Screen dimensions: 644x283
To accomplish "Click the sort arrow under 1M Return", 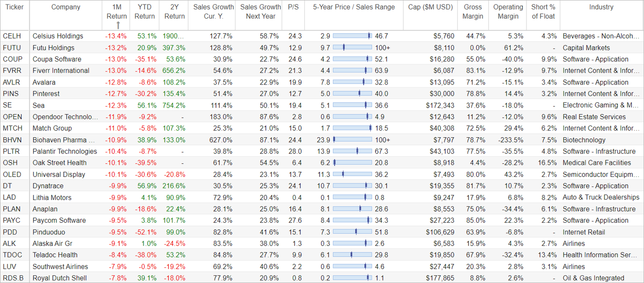I will coord(118,25).
